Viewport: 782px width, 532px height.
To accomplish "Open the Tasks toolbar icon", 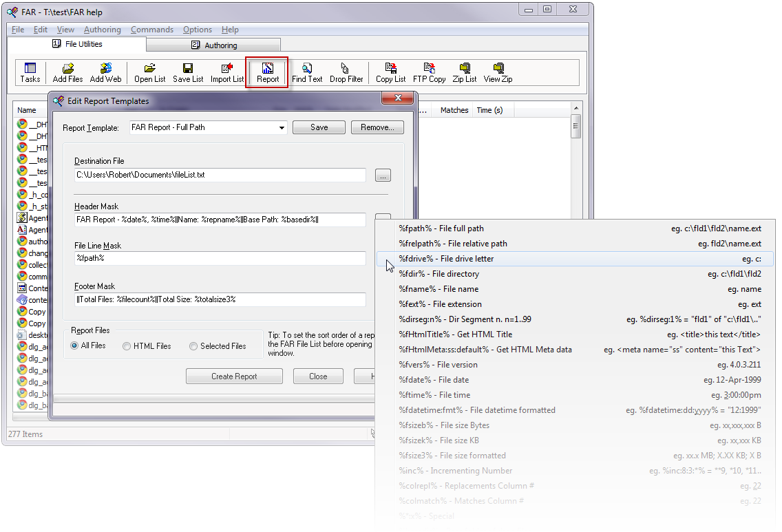I will (30, 72).
